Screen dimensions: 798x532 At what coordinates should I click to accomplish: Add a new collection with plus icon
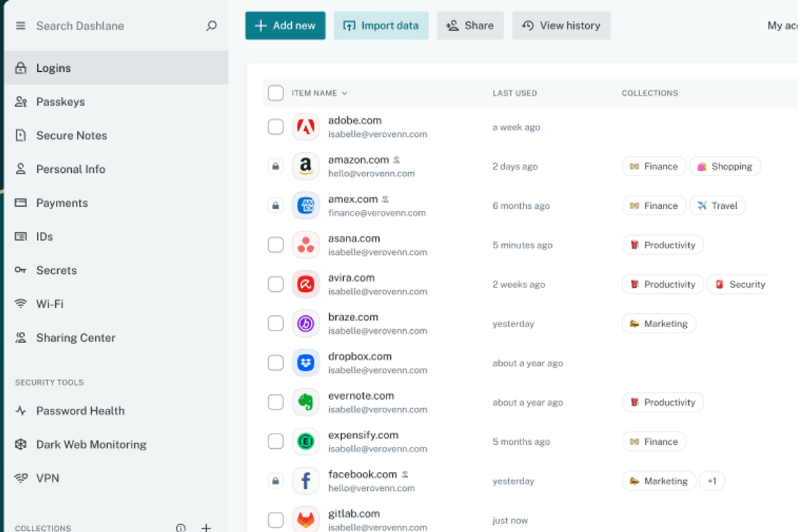coord(206,527)
